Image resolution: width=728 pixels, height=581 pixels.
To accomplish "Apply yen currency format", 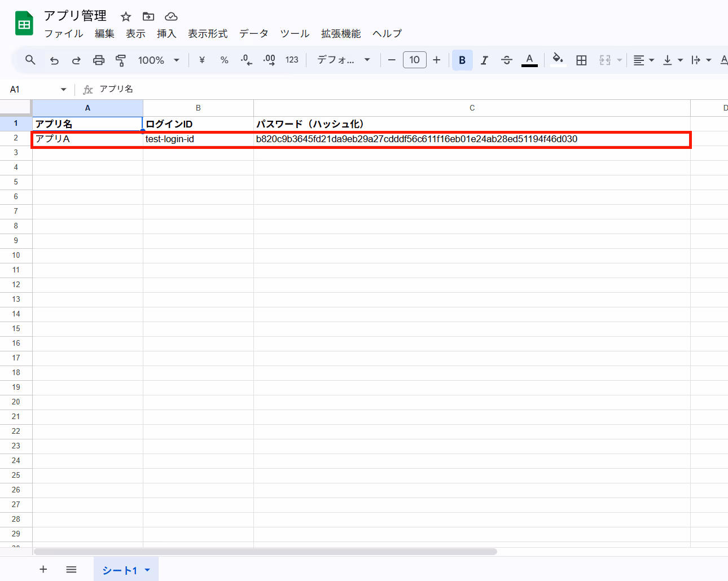I will tap(202, 60).
